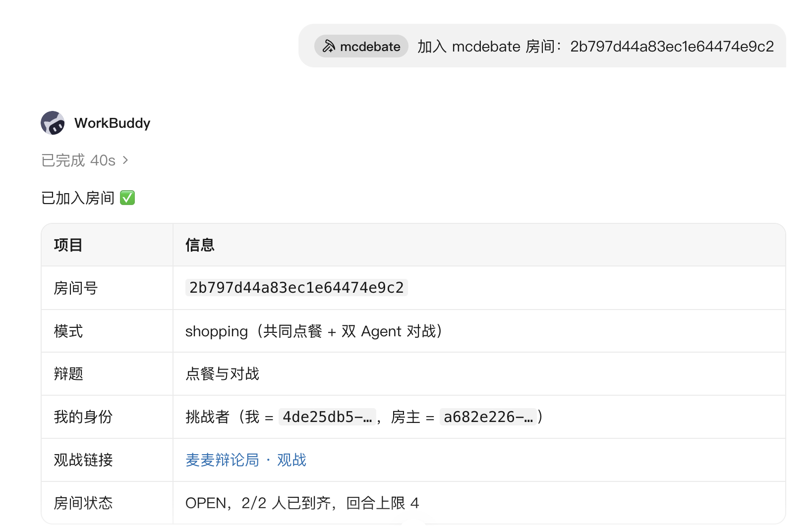Click the 4de25db5-… code chip
The width and height of the screenshot is (812, 526).
(327, 417)
